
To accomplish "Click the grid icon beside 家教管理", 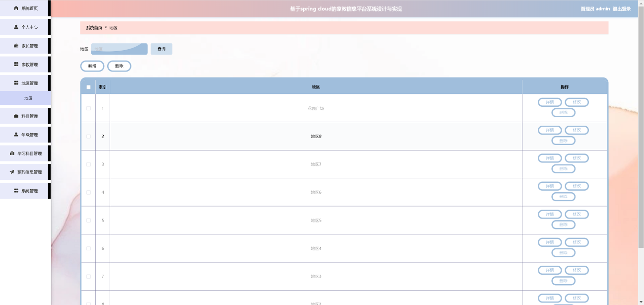I will coord(16,65).
